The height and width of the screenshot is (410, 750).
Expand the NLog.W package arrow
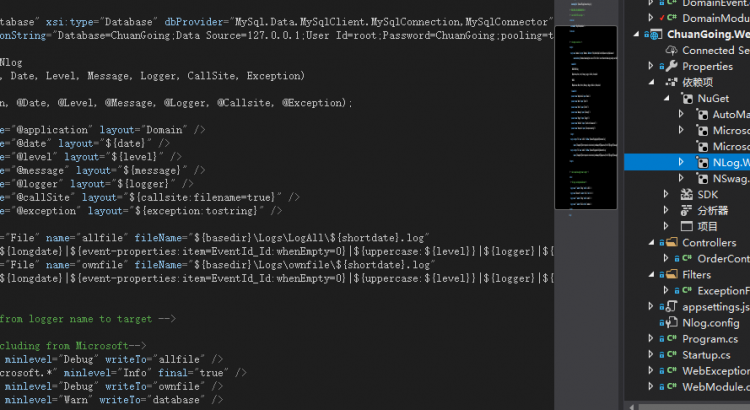[682, 162]
